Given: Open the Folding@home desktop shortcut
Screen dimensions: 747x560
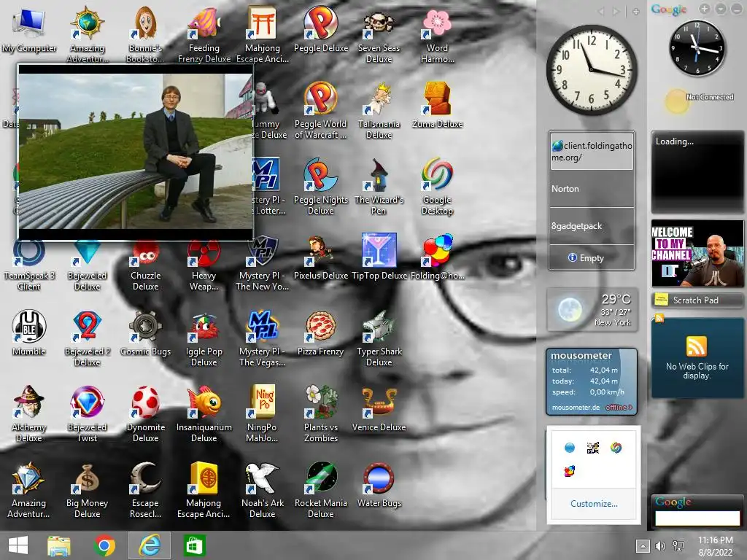Looking at the screenshot, I should pyautogui.click(x=437, y=257).
